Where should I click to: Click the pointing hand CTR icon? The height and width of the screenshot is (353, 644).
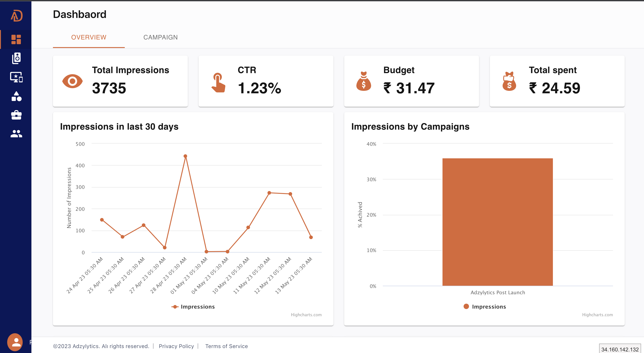click(x=218, y=83)
